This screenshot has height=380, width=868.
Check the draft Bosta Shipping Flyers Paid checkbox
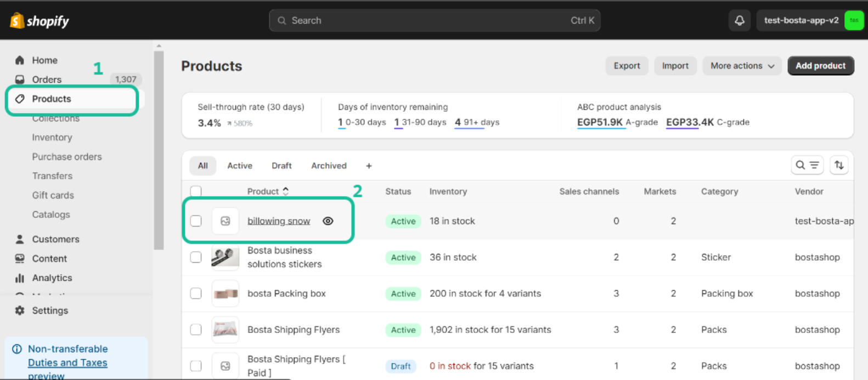[x=196, y=366]
